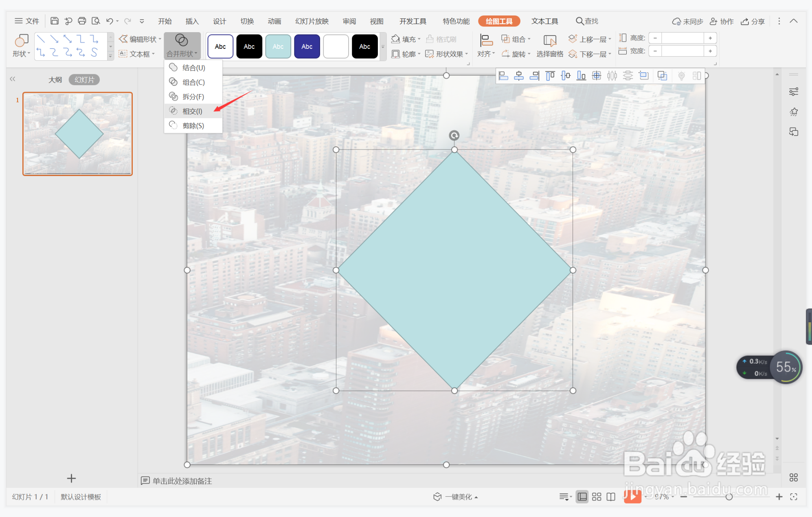Select the light teal Abc style swatch

click(x=278, y=46)
